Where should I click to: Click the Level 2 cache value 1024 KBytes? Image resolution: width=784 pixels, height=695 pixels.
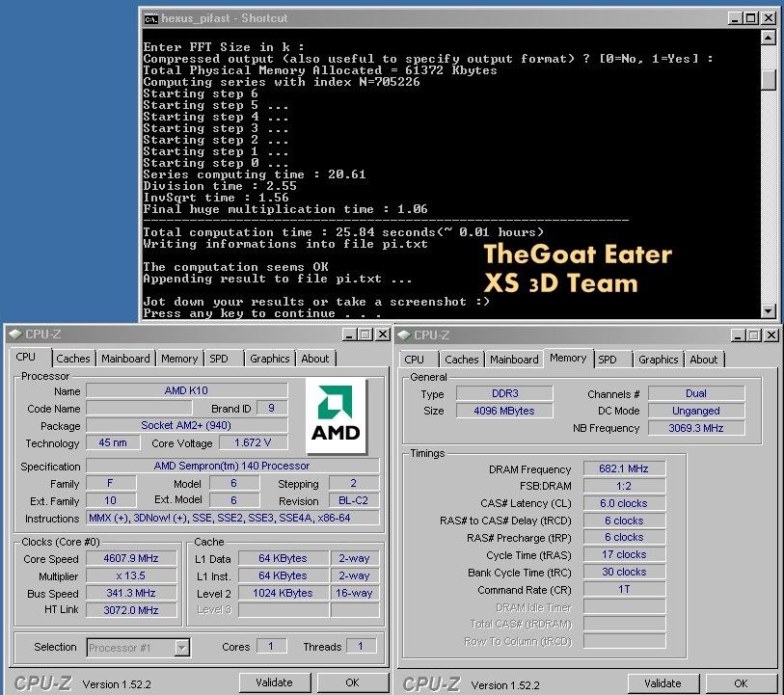point(283,593)
